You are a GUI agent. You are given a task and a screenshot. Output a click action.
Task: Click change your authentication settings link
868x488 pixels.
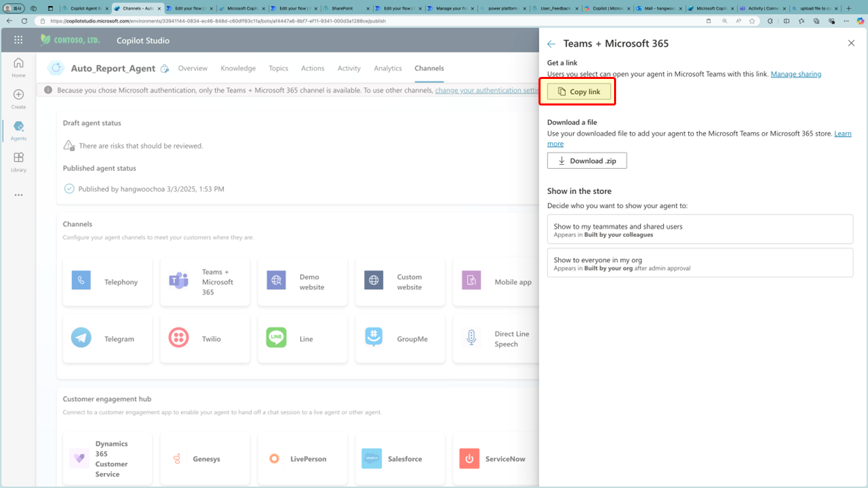pyautogui.click(x=487, y=91)
